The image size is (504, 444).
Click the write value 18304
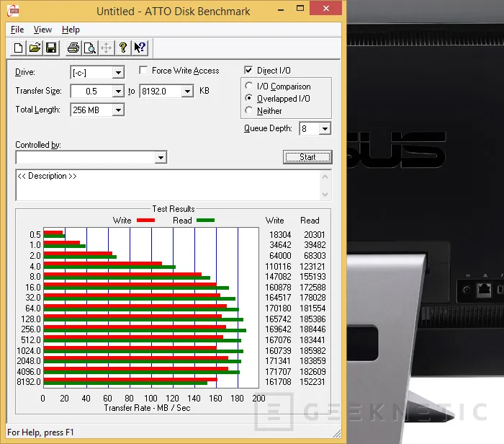280,234
